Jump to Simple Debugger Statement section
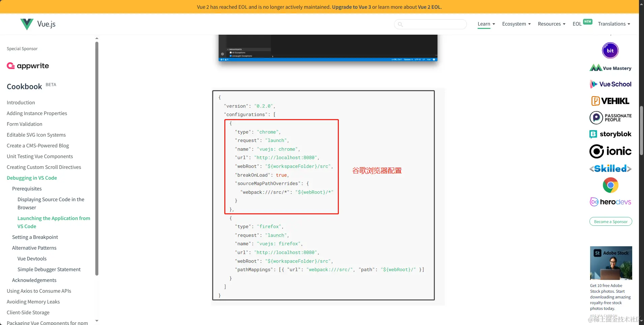Viewport: 644px width, 325px height. point(49,269)
